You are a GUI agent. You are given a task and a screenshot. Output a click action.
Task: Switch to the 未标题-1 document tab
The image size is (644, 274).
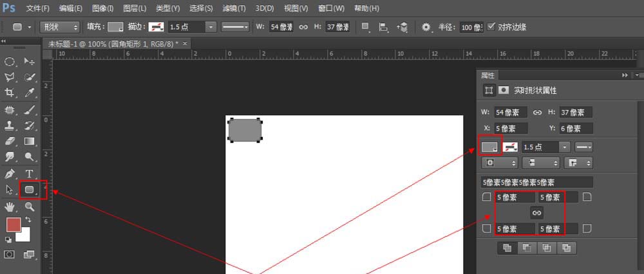113,43
